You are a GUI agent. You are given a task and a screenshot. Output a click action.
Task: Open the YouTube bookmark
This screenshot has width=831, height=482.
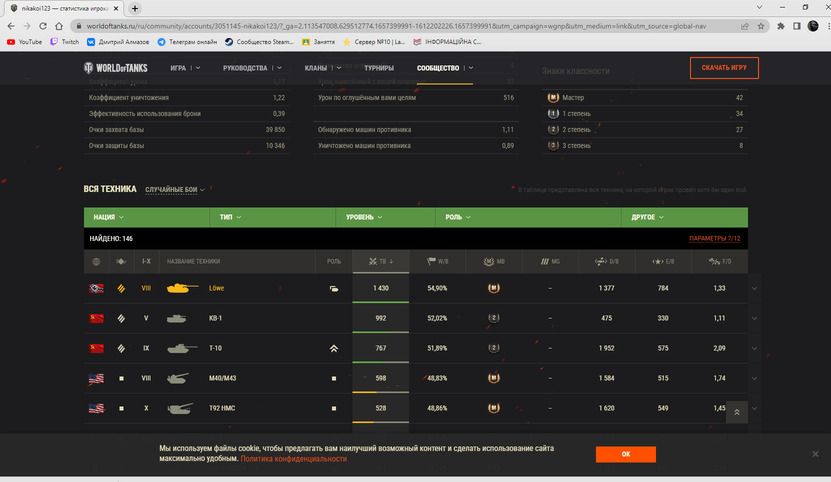(x=24, y=42)
